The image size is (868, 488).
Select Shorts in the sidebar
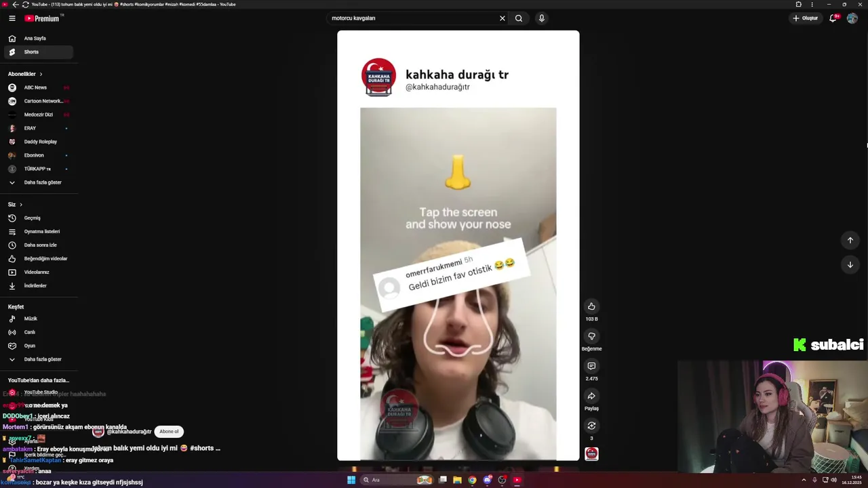pyautogui.click(x=37, y=52)
